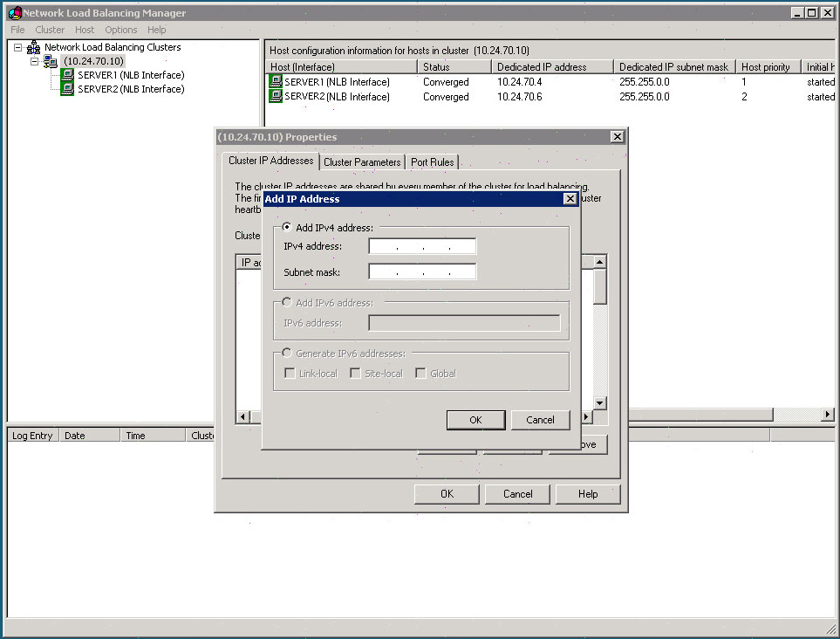840x639 pixels.
Task: Select the Add IPv6 address radio button
Action: 287,302
